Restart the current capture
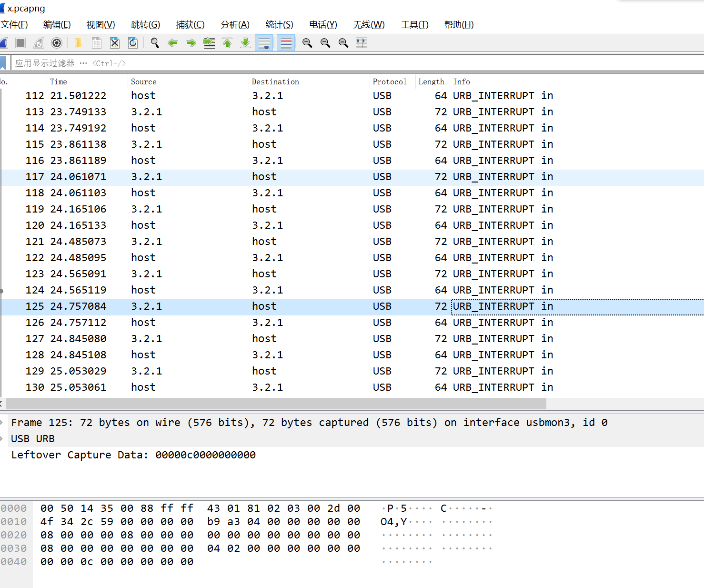The image size is (704, 588). click(x=39, y=43)
